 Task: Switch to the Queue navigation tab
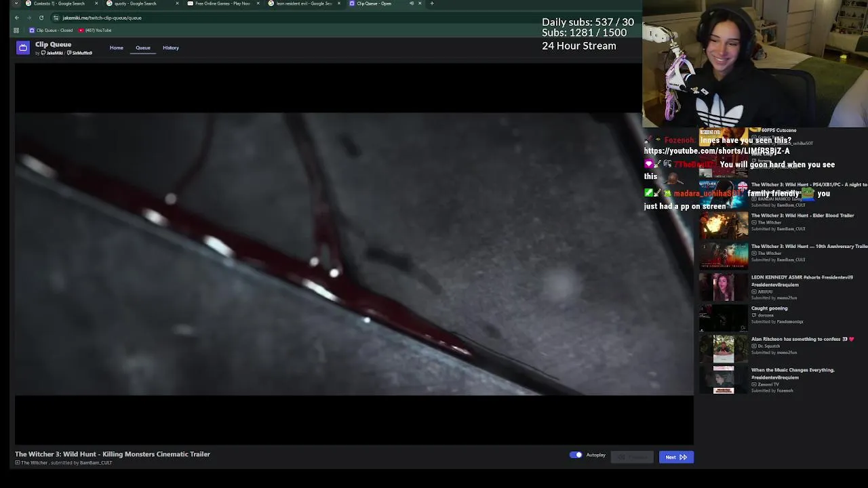(x=143, y=47)
